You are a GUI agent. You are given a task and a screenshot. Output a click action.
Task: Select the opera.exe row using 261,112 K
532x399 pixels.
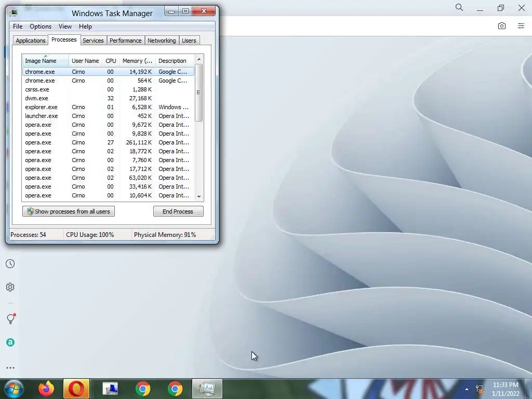coord(108,142)
